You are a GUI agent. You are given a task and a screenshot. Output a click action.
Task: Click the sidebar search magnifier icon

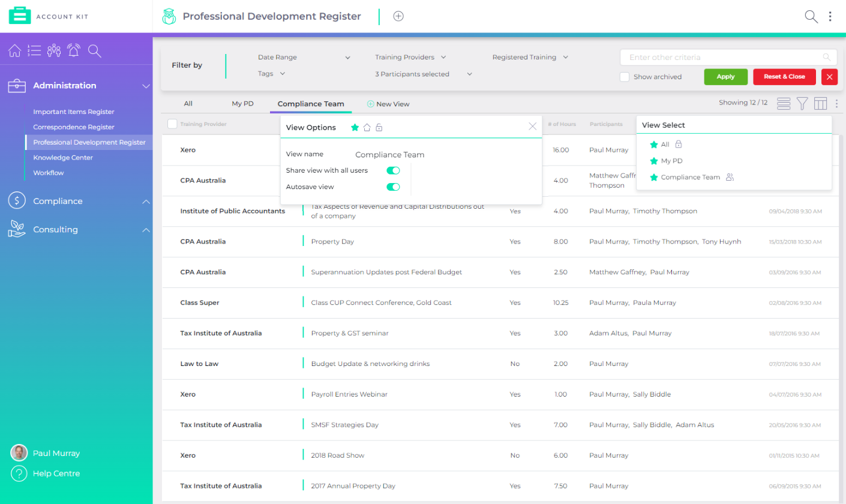94,50
